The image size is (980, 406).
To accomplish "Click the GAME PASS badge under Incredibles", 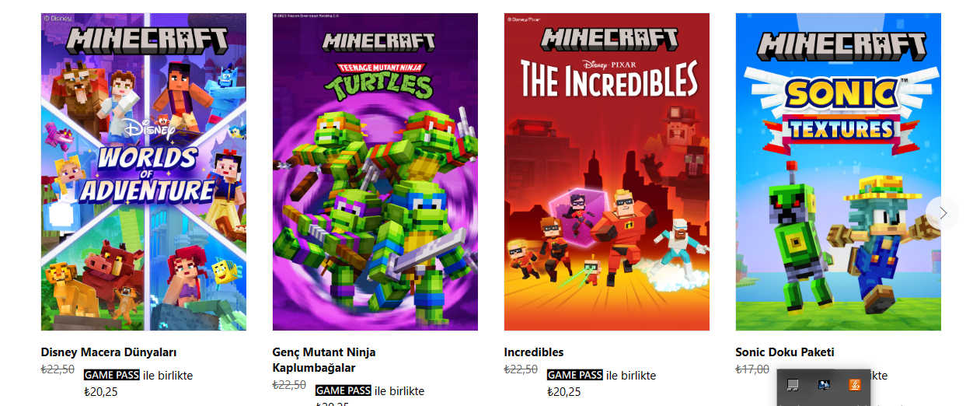I will [575, 375].
